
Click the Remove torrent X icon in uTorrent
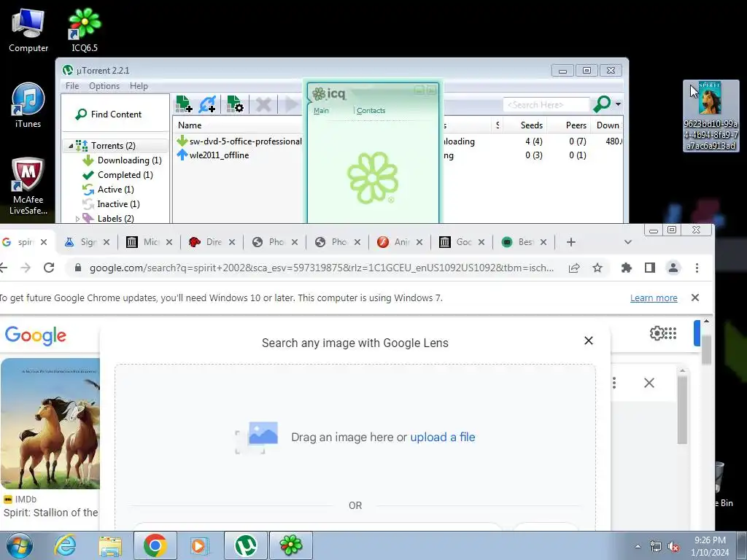pos(263,104)
